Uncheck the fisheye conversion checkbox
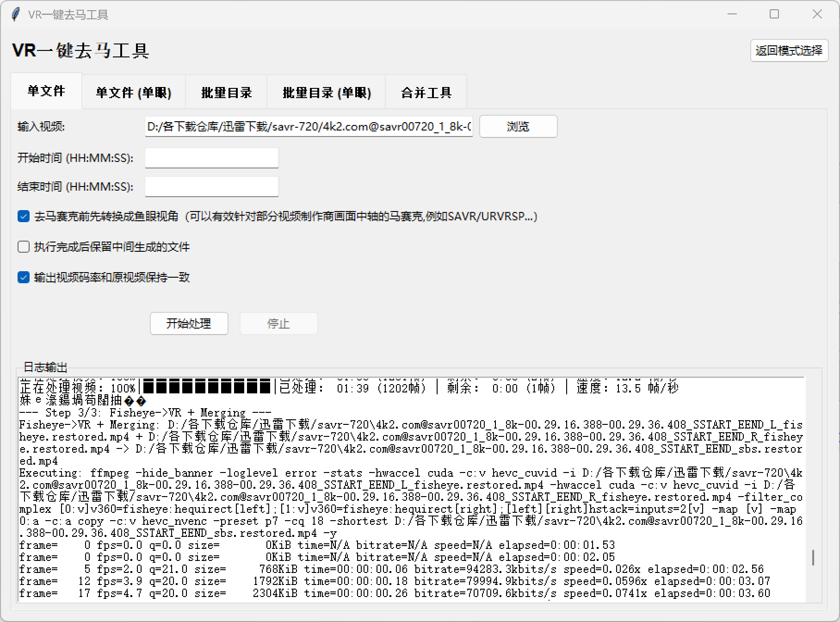Viewport: 840px width, 622px height. (x=24, y=216)
